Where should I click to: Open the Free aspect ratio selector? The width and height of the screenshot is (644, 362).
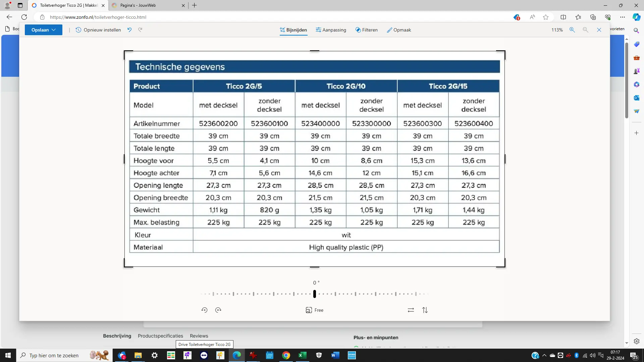314,310
